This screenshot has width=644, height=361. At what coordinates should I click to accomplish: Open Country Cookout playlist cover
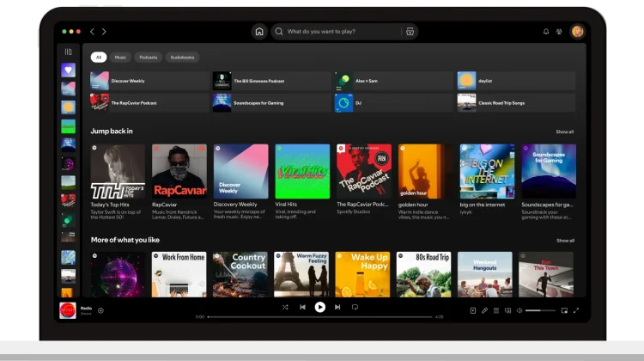240,274
